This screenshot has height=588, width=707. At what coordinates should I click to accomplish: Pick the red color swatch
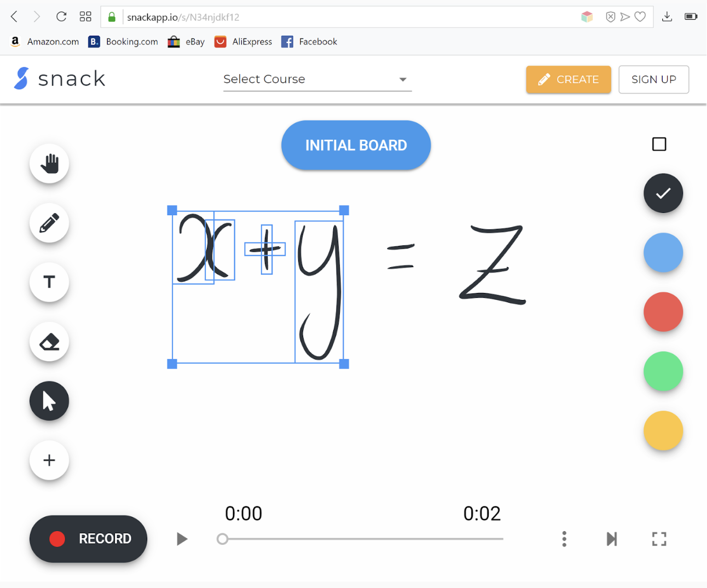663,312
